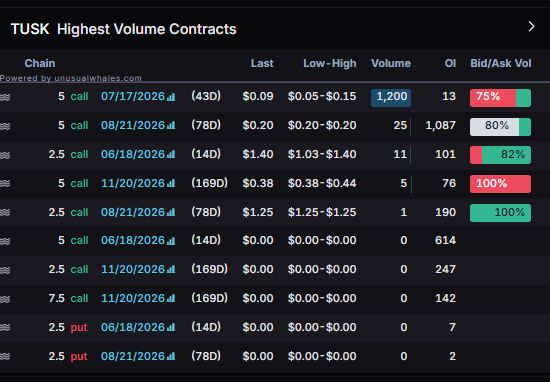Open the chart icon on the 11/20/2026 2.5 call row
The height and width of the screenshot is (382, 550).
tap(171, 270)
